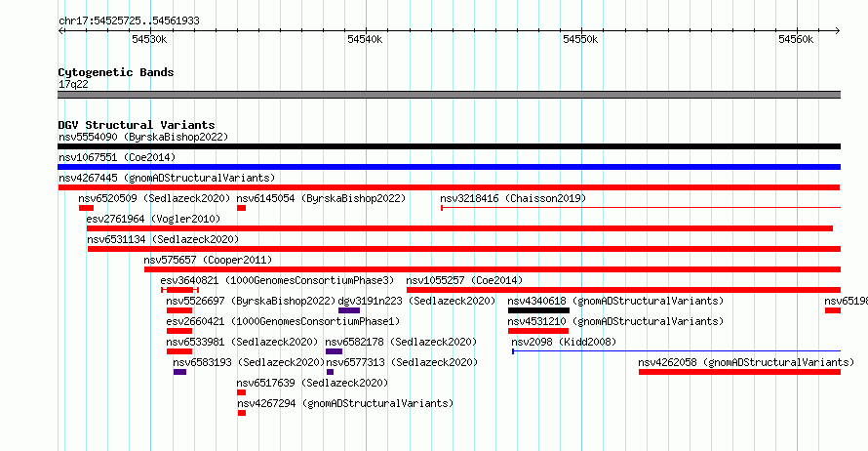Click the nsv6583193 (Sedlazeck2020) label

[x=249, y=362]
